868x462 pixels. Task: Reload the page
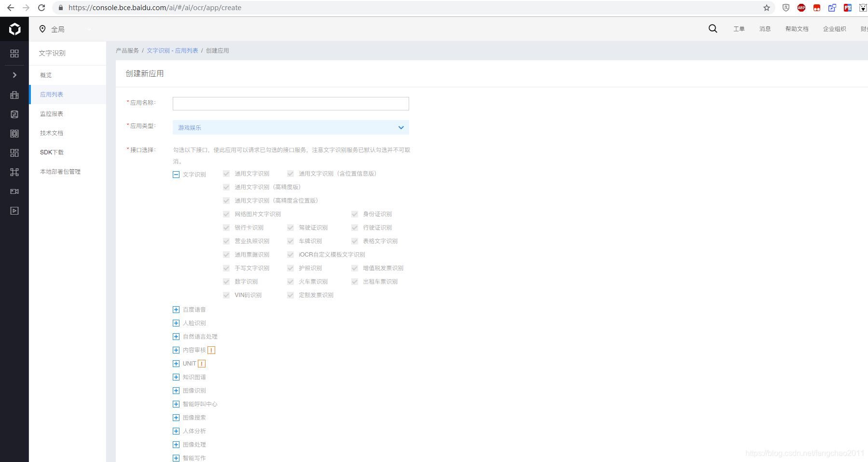pyautogui.click(x=41, y=8)
